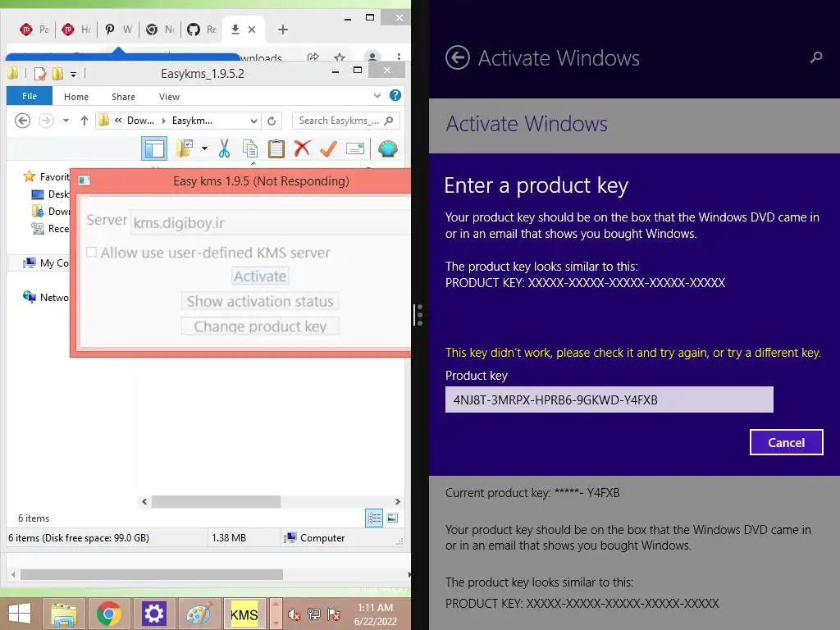The image size is (840, 630).
Task: Switch to View ribbon tab
Action: [x=169, y=97]
